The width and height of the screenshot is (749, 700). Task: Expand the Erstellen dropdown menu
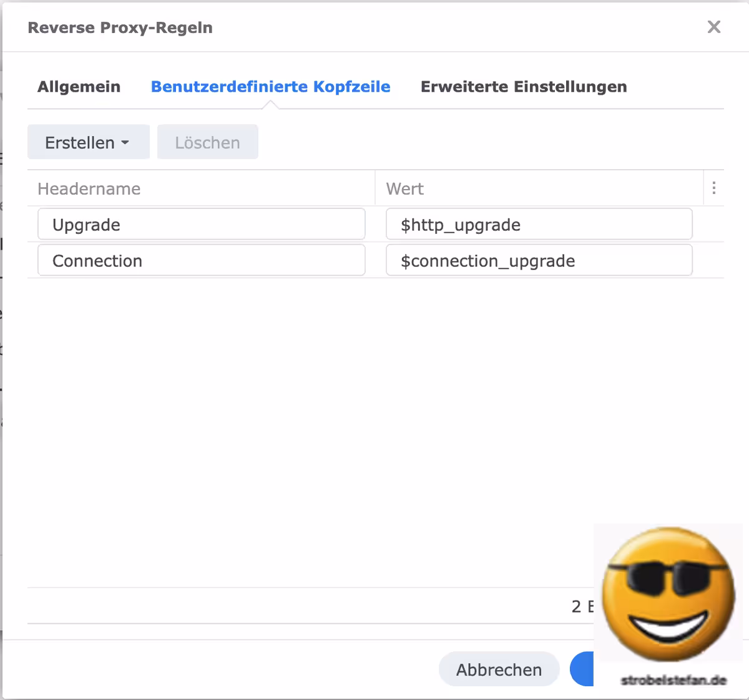[88, 142]
